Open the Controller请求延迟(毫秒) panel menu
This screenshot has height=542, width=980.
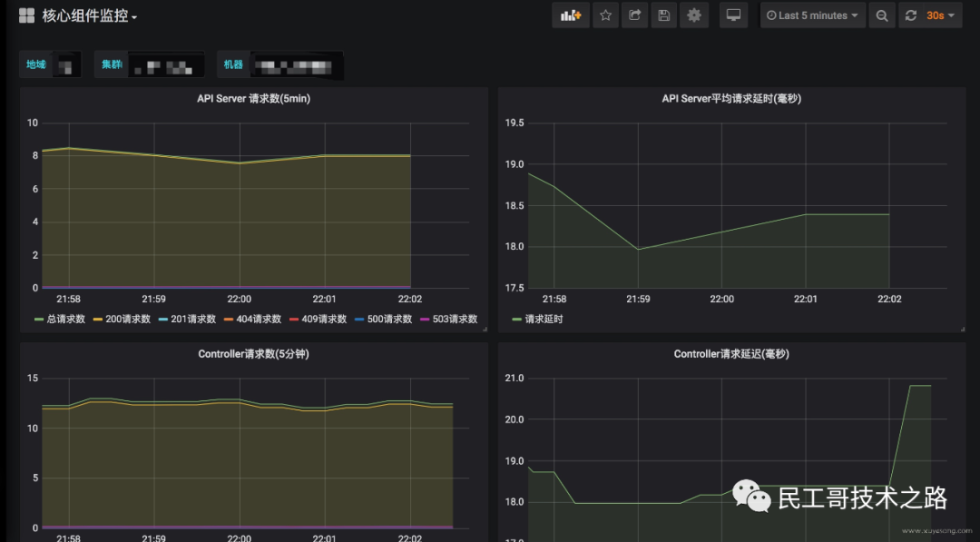click(731, 354)
